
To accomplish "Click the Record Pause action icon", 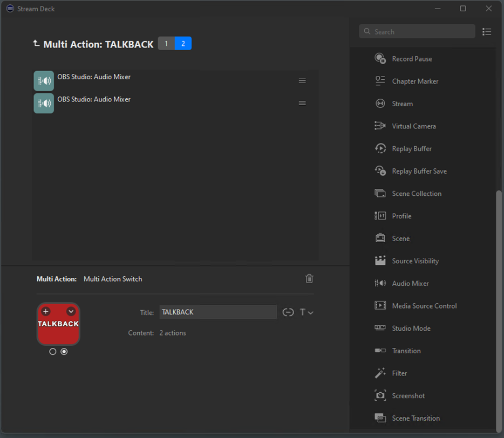I will [380, 59].
